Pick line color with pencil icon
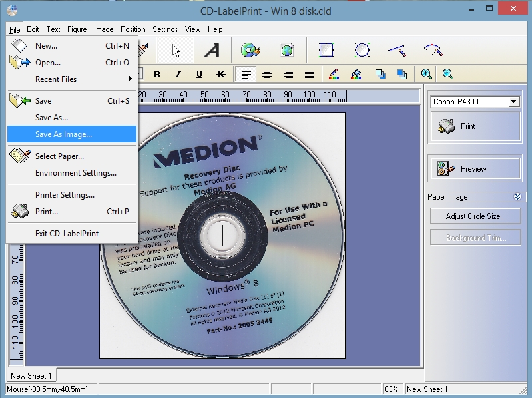This screenshot has width=532, height=398. click(334, 74)
